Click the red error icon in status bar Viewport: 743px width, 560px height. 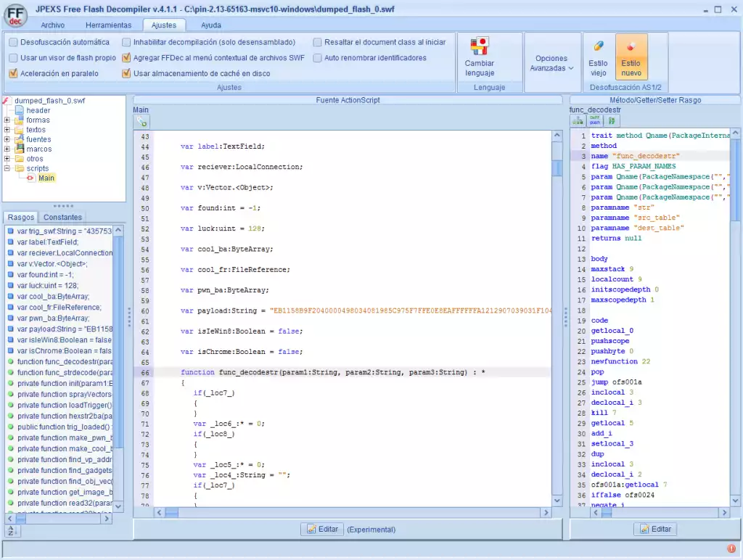pyautogui.click(x=731, y=548)
